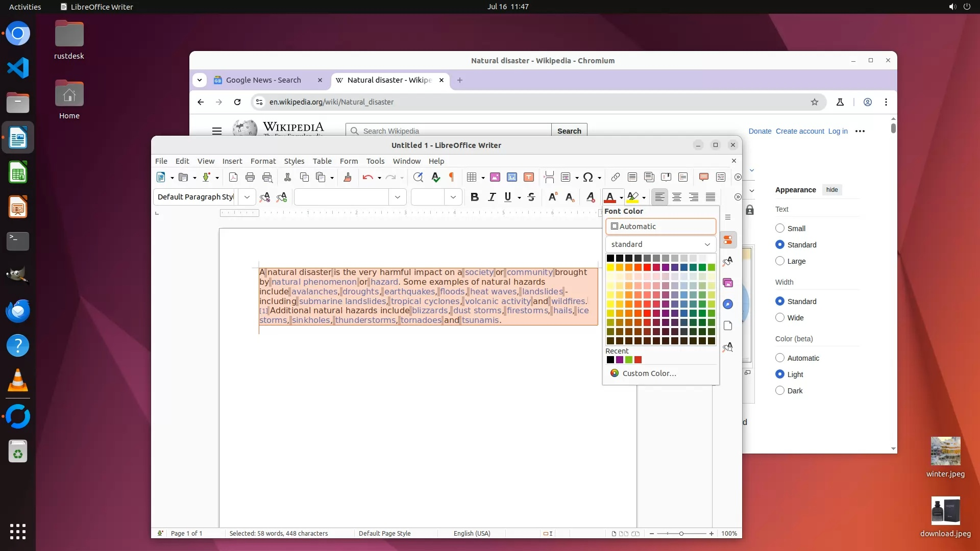Click the Center alignment icon

click(x=676, y=197)
